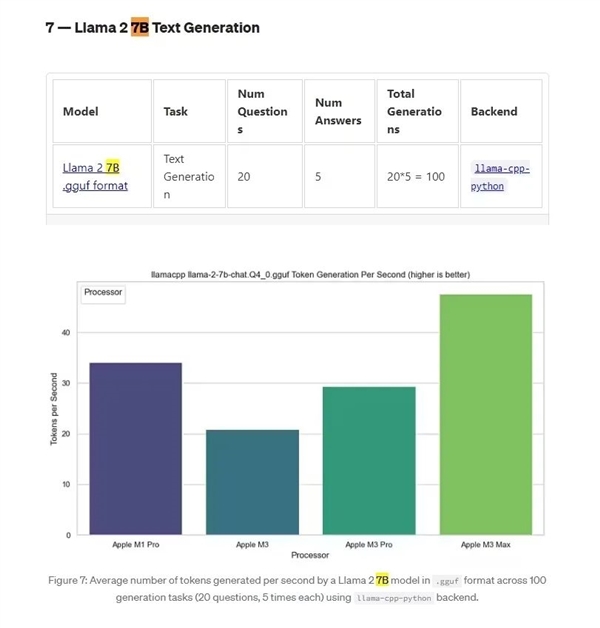Click the highlighted 7B in the caption
The height and width of the screenshot is (628, 600).
click(x=382, y=580)
